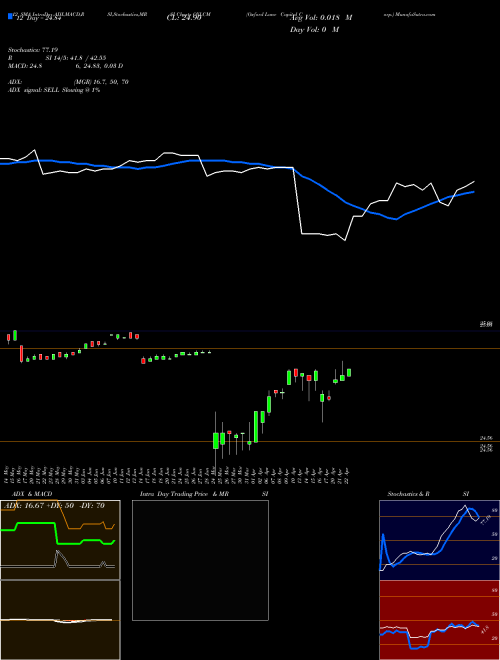Click 'ADX signal: SELL Slowing @ 1%' text
Screen dimensions: 500x660
pyautogui.click(x=54, y=90)
